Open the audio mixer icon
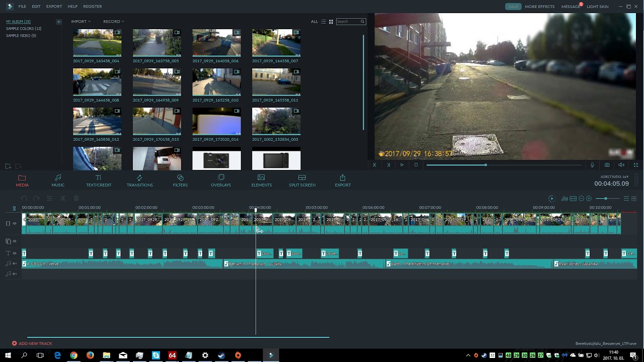The image size is (644, 362). [x=565, y=199]
